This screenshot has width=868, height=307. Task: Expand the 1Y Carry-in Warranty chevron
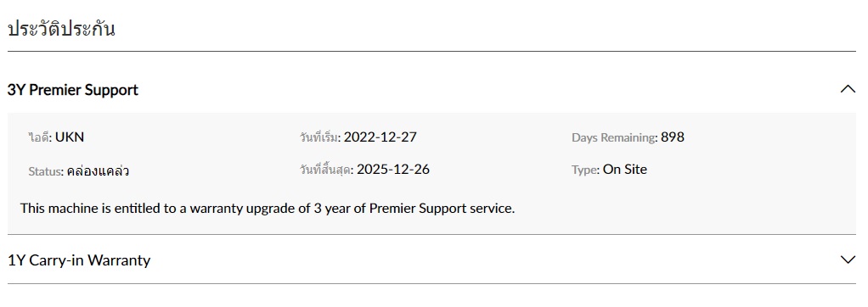tap(848, 260)
